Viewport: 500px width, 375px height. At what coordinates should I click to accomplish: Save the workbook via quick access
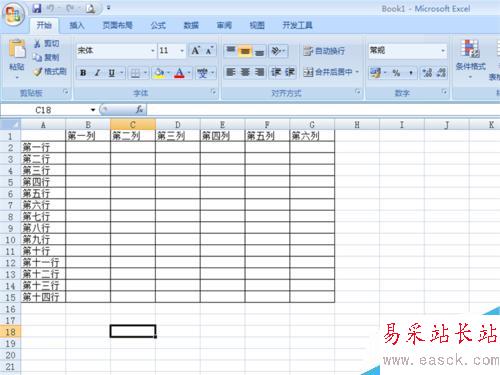pos(37,8)
